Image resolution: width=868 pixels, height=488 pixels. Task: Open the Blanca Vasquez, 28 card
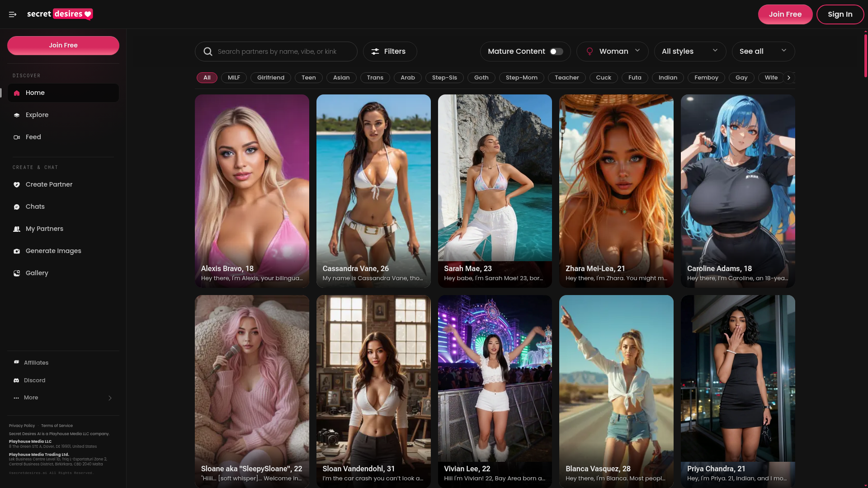click(x=616, y=391)
